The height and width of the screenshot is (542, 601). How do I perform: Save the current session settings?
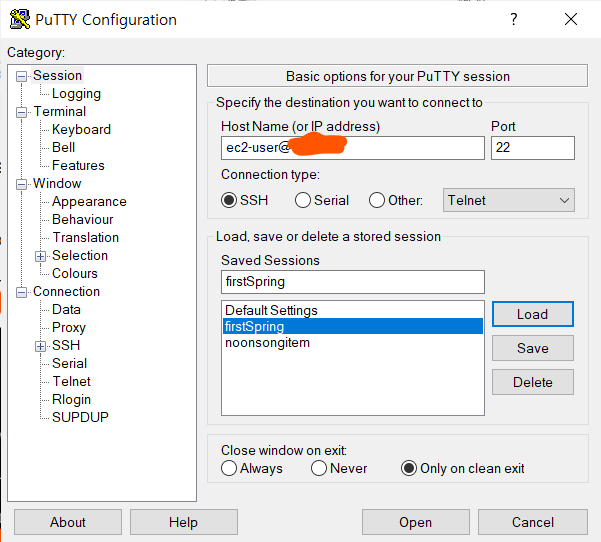(x=533, y=348)
